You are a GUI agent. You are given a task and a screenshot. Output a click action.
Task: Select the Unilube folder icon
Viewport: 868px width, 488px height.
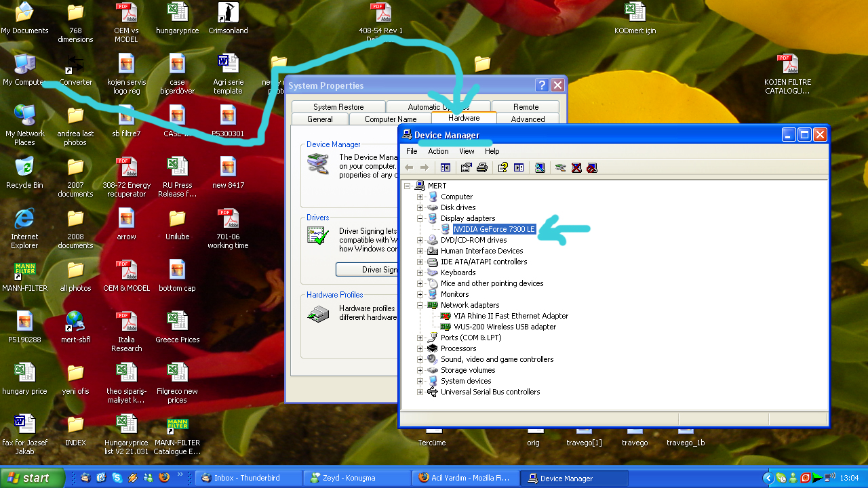click(x=177, y=224)
